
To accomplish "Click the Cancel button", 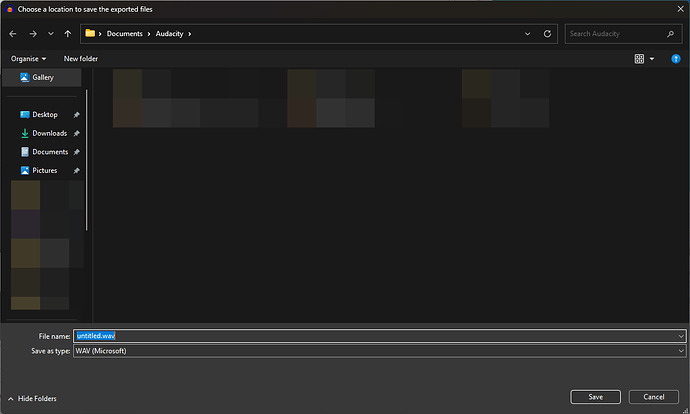I will click(653, 397).
